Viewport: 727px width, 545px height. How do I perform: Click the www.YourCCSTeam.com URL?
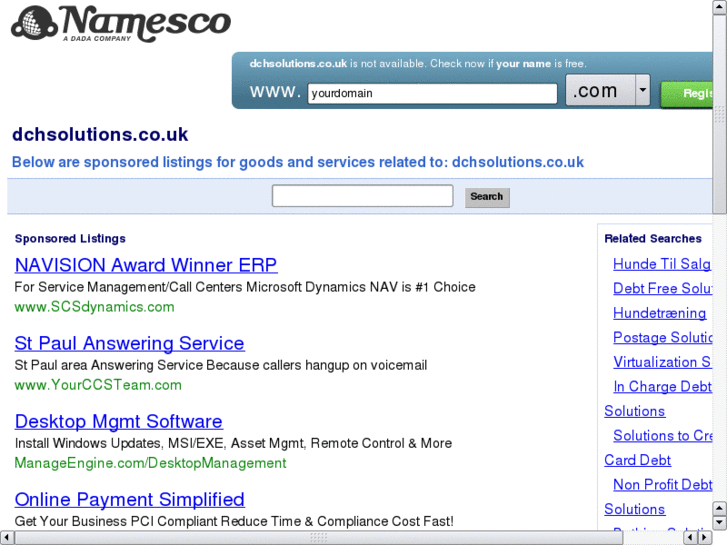[x=98, y=385]
